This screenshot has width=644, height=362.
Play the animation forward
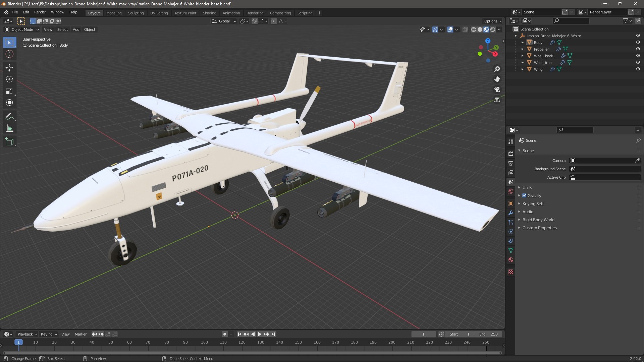[259, 334]
